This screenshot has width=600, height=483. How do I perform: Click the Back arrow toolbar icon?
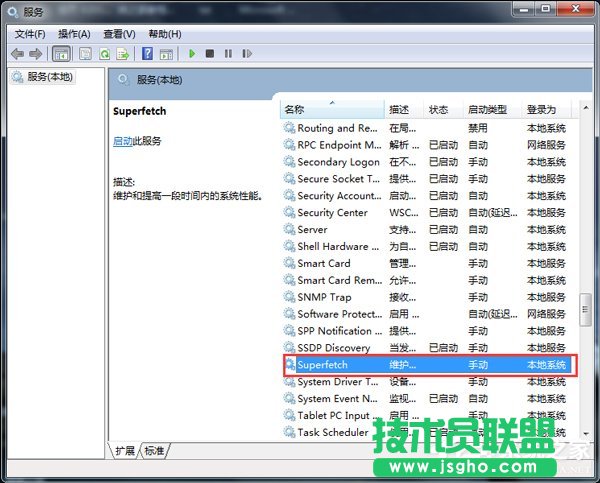coord(17,54)
